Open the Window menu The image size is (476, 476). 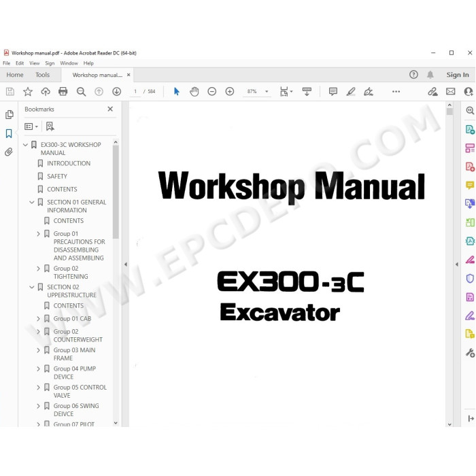point(69,63)
